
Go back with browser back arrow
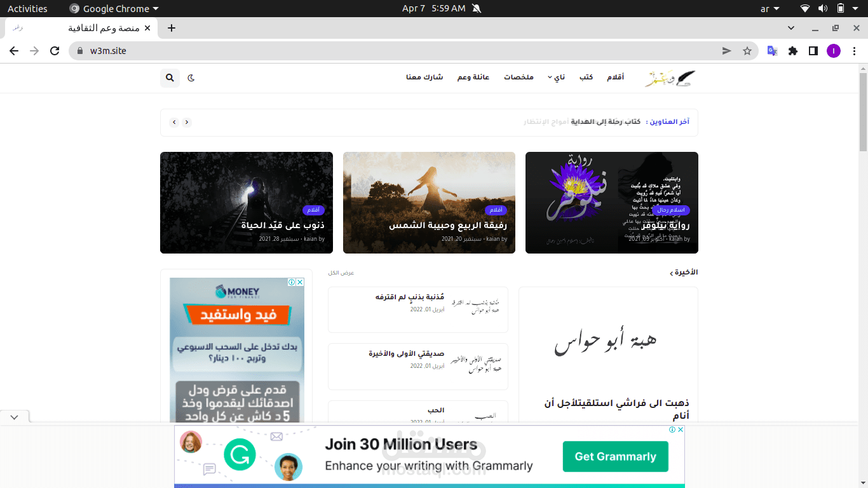(x=14, y=51)
